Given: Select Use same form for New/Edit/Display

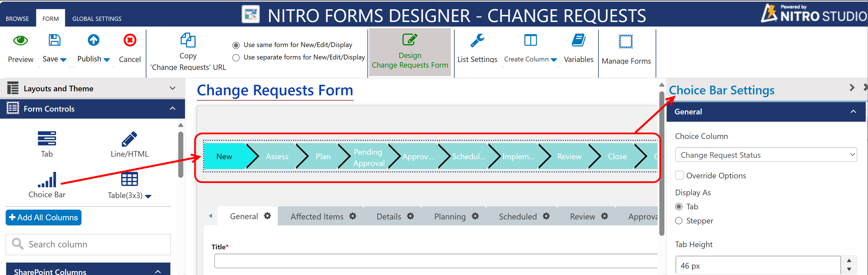Looking at the screenshot, I should [236, 45].
